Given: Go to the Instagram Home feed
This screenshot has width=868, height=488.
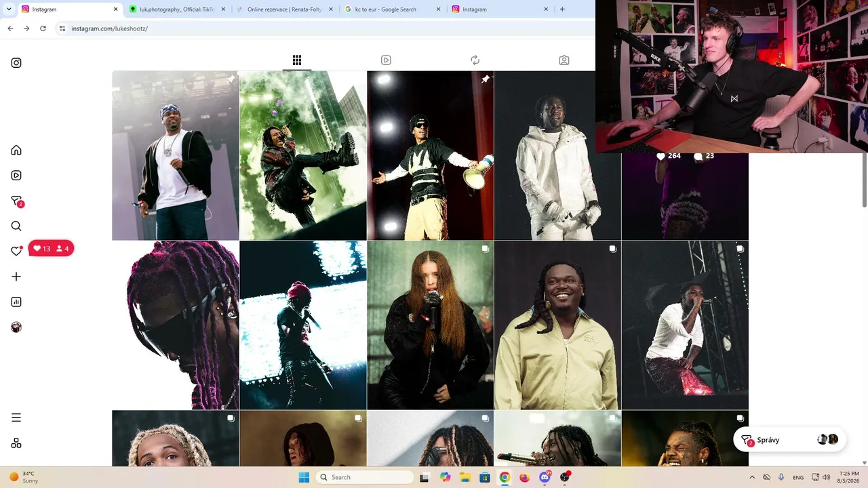Looking at the screenshot, I should 16,150.
